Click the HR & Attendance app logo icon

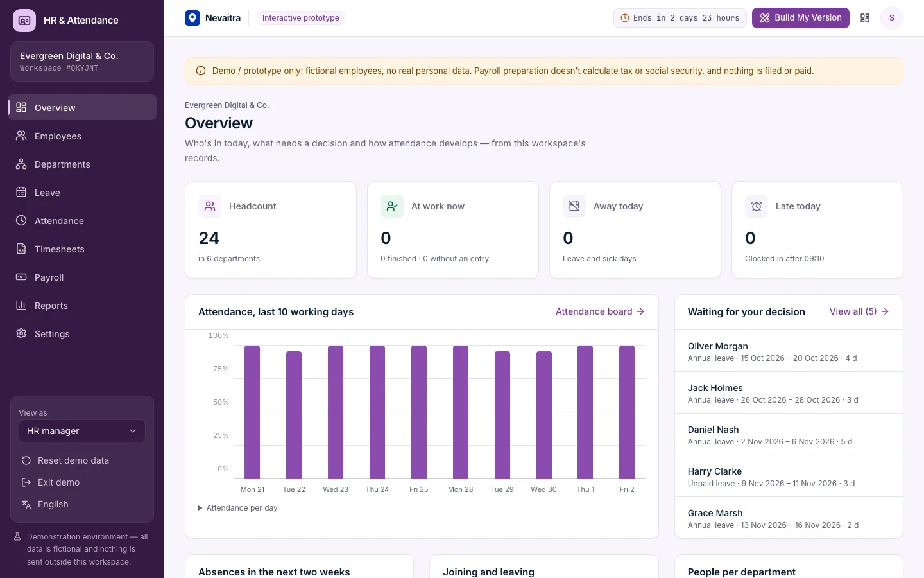pyautogui.click(x=24, y=21)
